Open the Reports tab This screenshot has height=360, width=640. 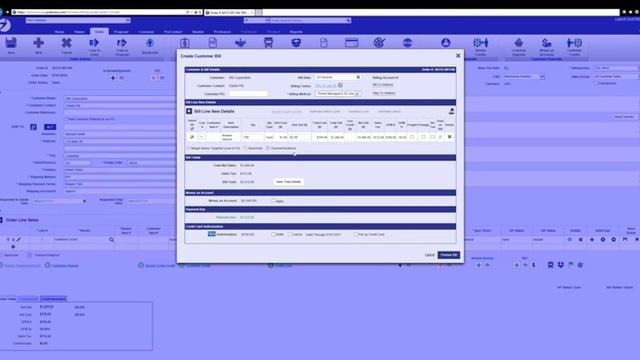pyautogui.click(x=296, y=31)
